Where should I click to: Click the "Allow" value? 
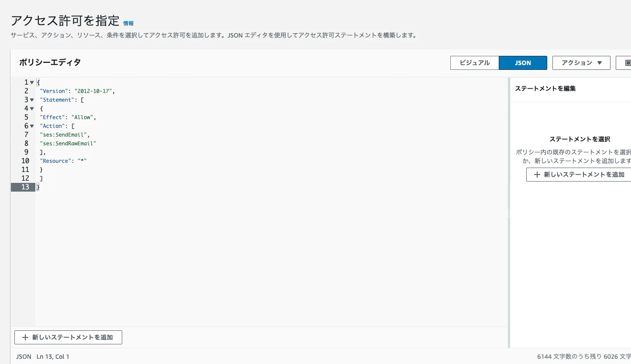(x=83, y=117)
